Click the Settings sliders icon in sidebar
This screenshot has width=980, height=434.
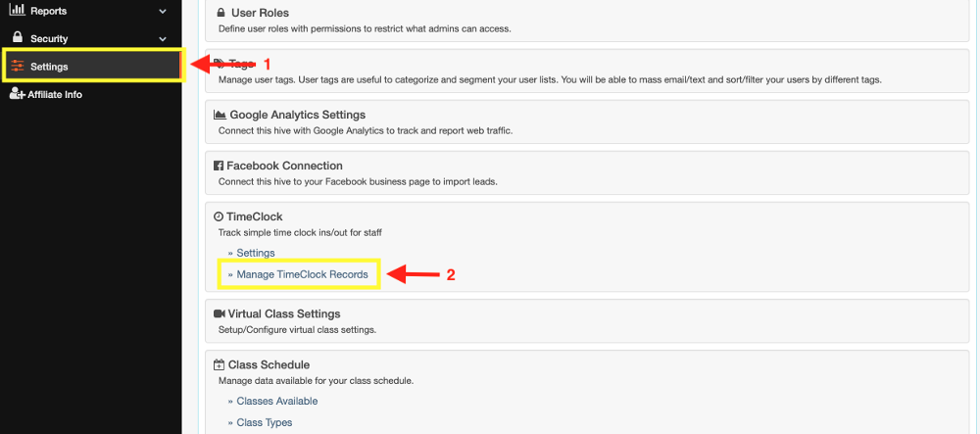[17, 67]
